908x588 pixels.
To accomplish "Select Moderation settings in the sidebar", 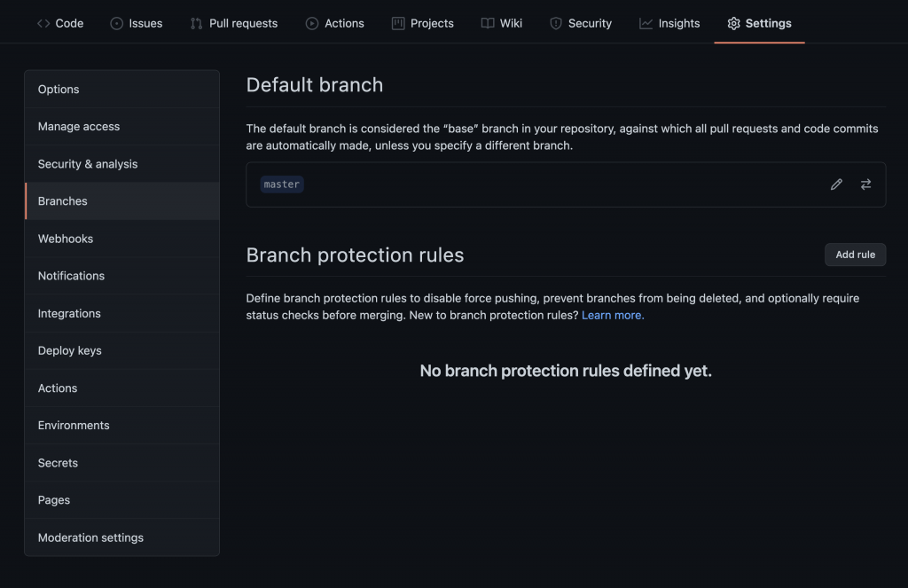I will pyautogui.click(x=90, y=537).
